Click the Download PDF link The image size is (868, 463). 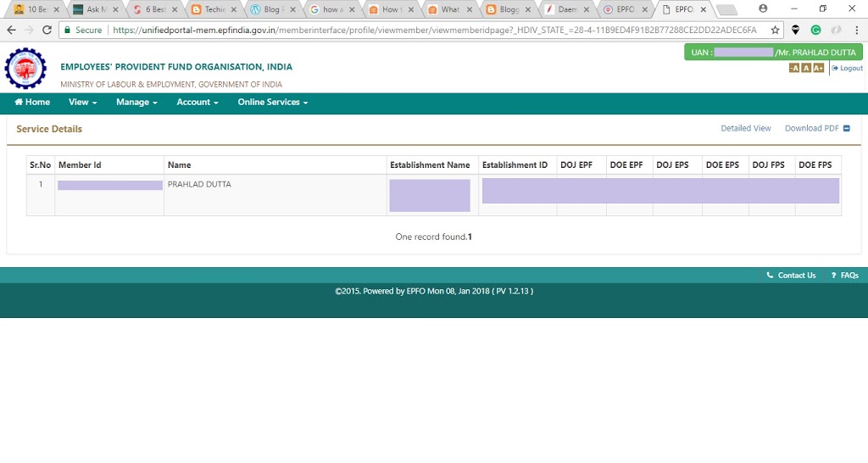pos(811,129)
